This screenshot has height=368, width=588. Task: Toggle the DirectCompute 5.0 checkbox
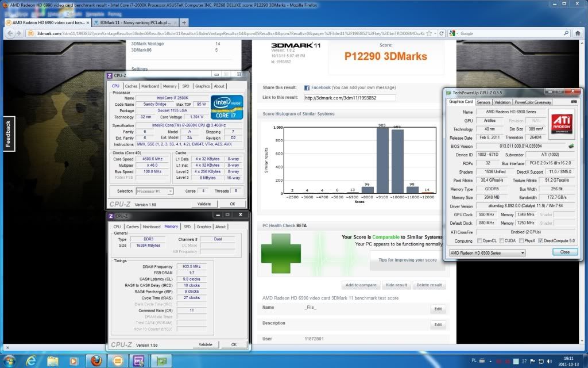click(x=540, y=241)
